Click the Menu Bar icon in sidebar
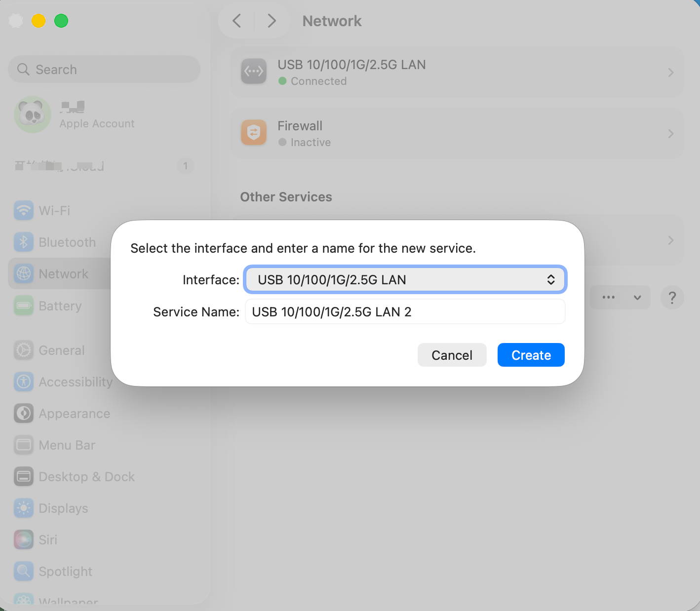700x611 pixels. pos(24,445)
